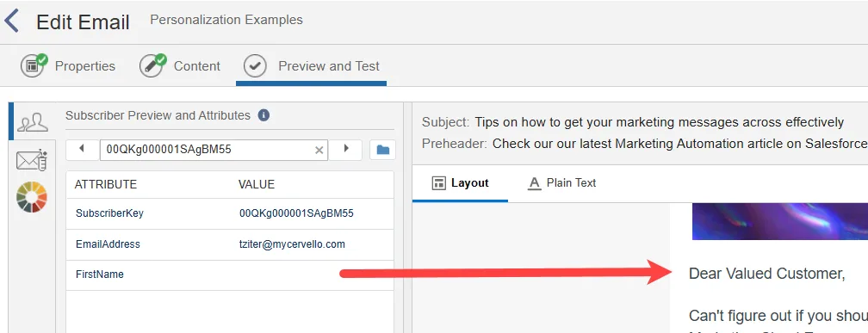Go back using the left chevron arrow
868x333 pixels.
point(12,22)
